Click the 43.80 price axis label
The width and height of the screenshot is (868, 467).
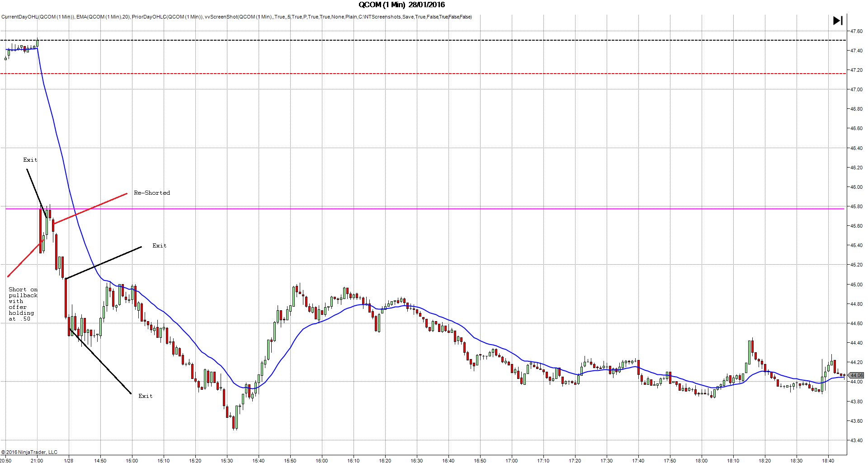pos(856,402)
